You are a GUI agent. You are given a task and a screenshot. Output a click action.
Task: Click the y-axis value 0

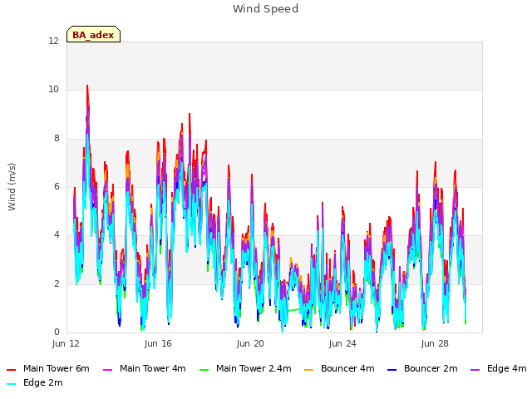57,332
